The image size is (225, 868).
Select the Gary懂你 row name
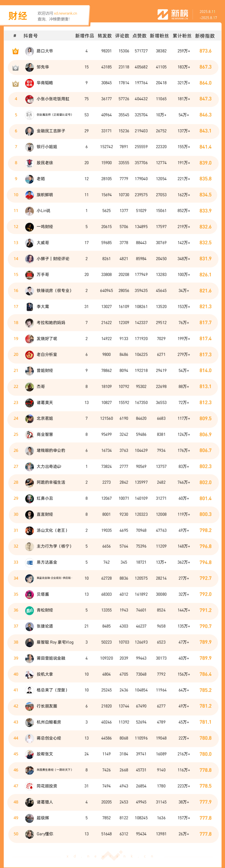point(45,834)
